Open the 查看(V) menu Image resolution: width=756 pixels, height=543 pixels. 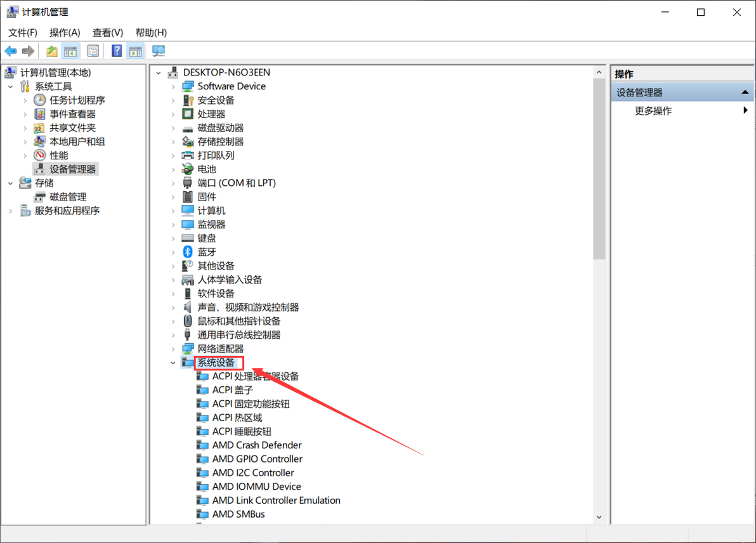[108, 32]
